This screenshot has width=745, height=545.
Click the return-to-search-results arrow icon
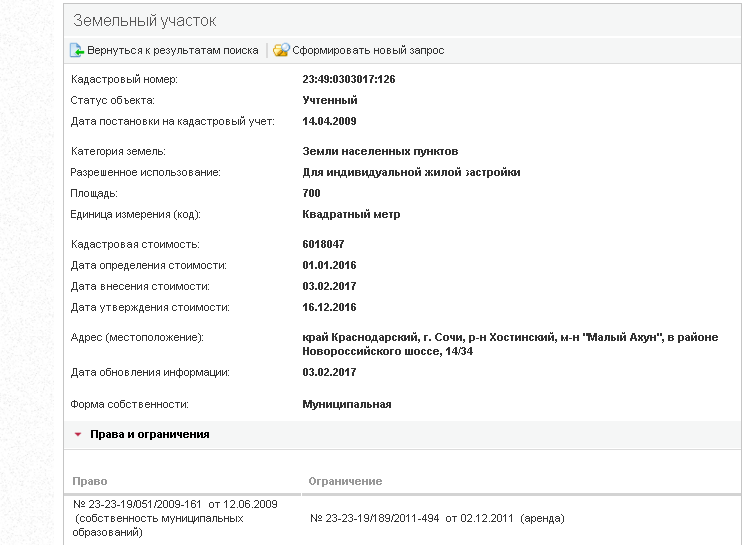(76, 50)
